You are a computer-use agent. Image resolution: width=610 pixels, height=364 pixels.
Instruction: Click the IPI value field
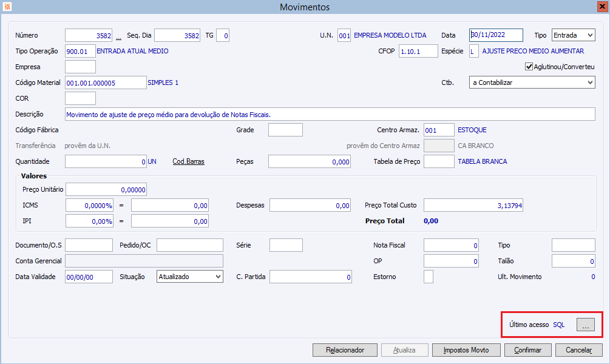pos(169,221)
